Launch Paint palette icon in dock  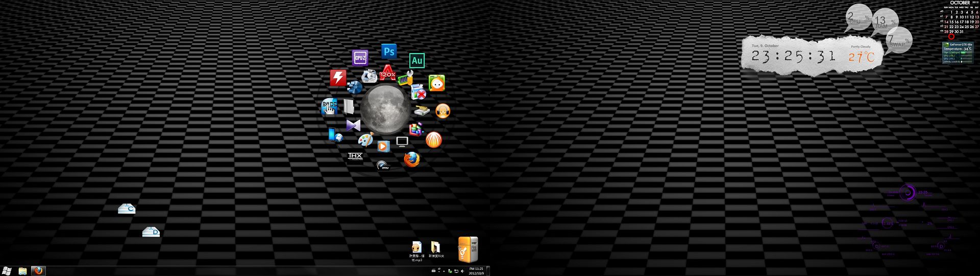[x=365, y=140]
